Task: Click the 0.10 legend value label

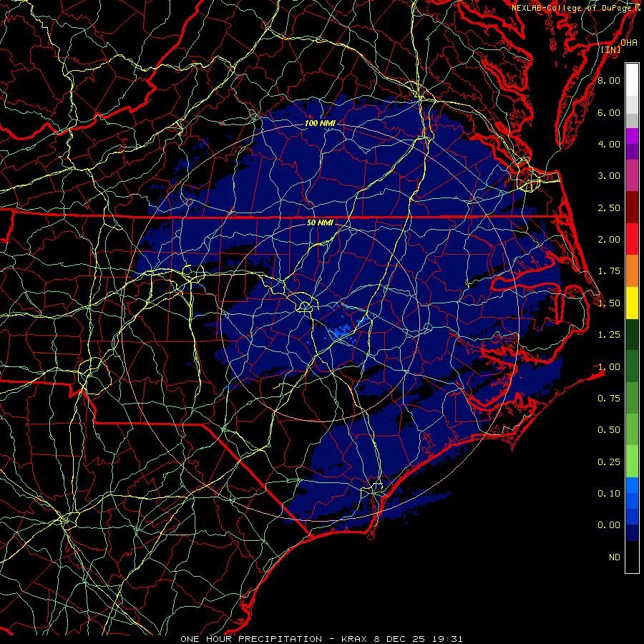Action: tap(609, 494)
